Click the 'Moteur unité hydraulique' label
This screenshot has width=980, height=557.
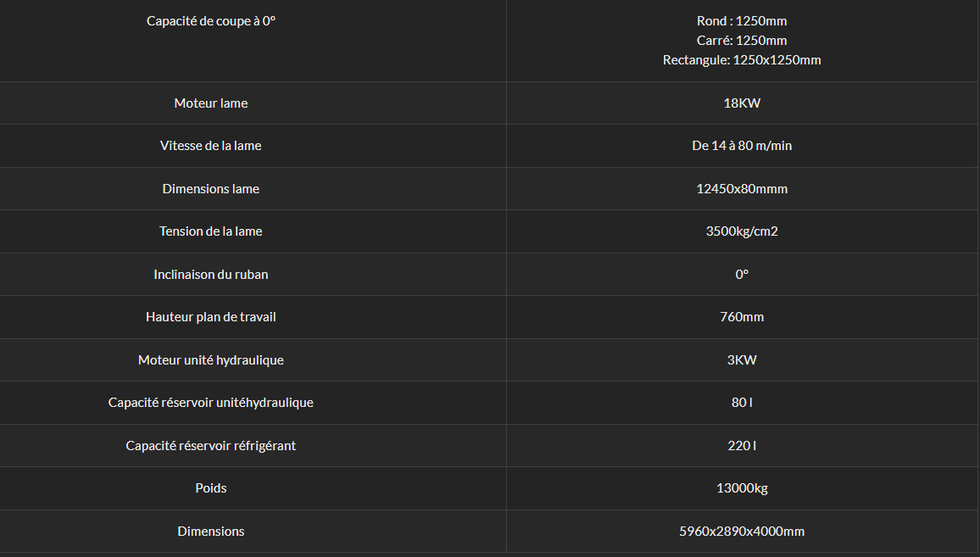210,360
